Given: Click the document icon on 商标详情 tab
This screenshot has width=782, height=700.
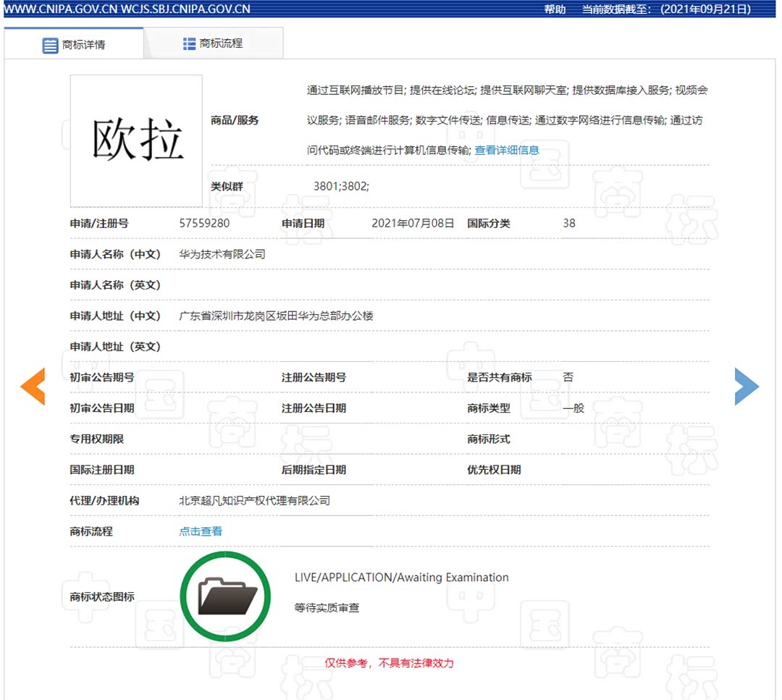Looking at the screenshot, I should tap(49, 44).
